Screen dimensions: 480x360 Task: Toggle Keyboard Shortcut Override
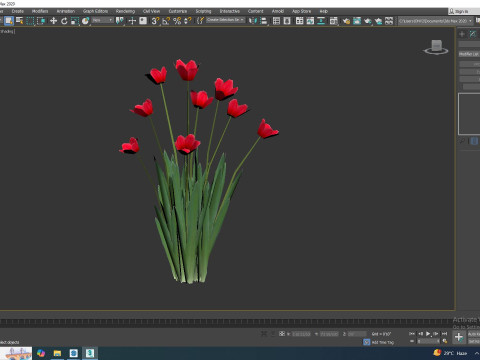(x=143, y=21)
